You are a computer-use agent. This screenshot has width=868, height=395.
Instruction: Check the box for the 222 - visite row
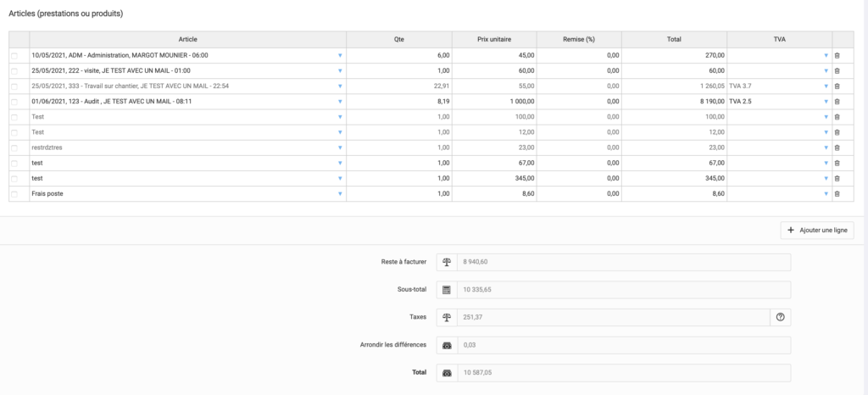point(14,71)
